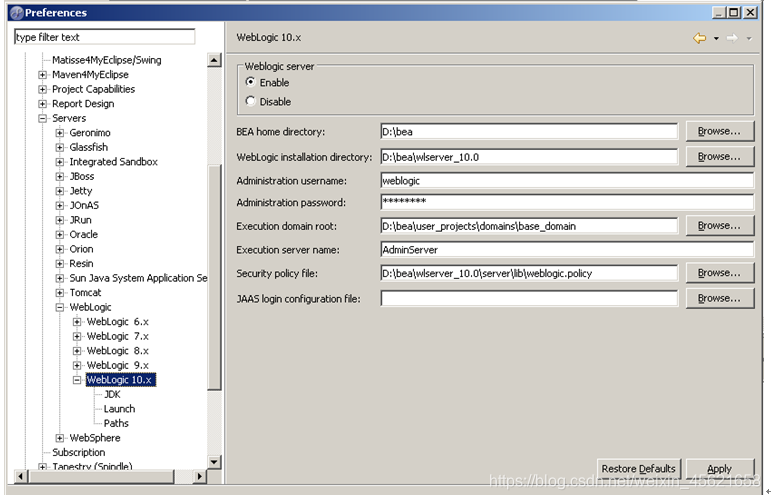Open the JDK settings under WebLogic 10.x

tap(112, 394)
